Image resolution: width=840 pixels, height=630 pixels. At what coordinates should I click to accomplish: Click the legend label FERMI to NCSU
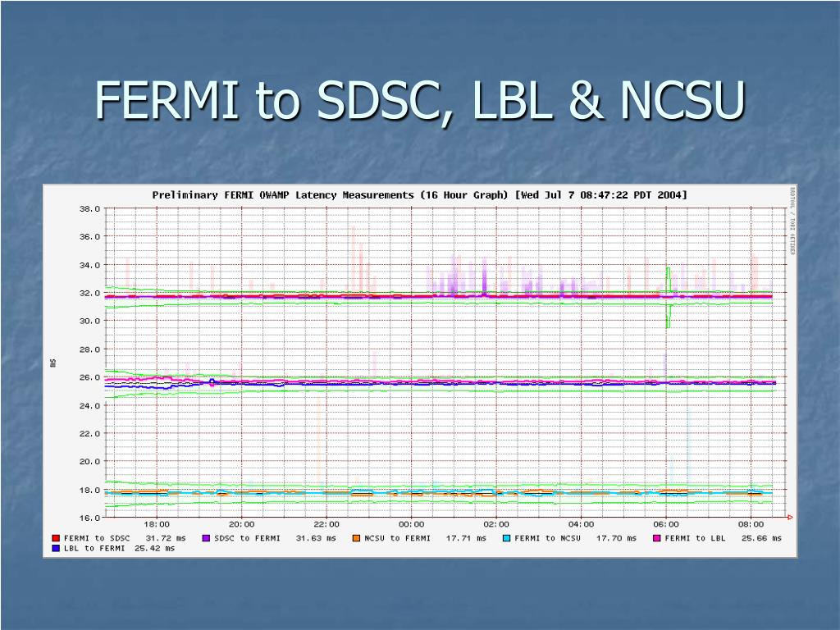pyautogui.click(x=547, y=538)
